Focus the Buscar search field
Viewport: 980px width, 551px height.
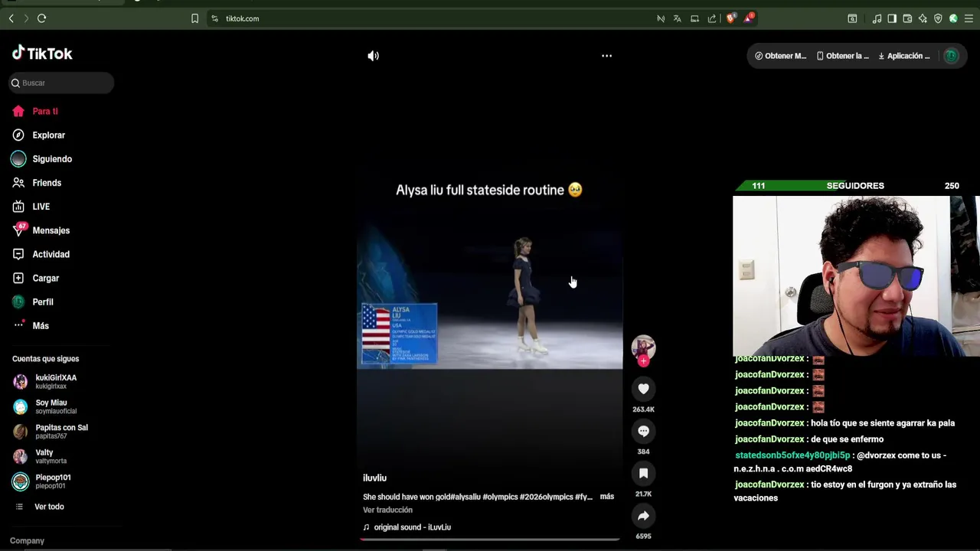coord(61,83)
